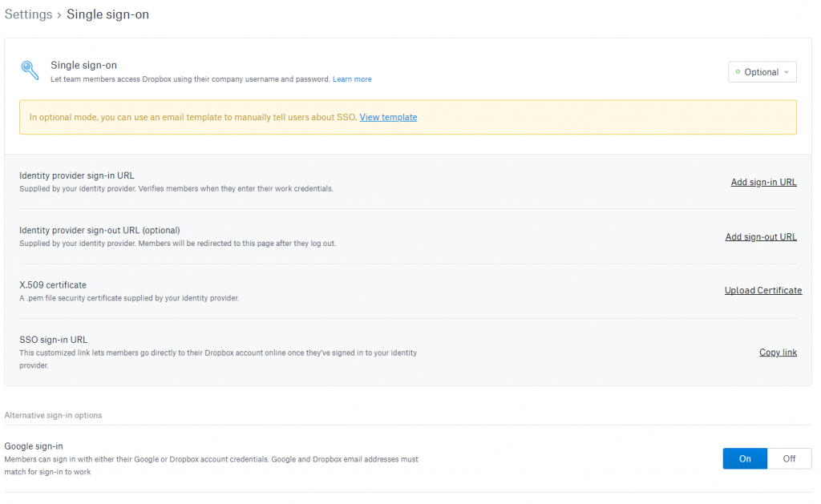The image size is (821, 504).
Task: Click Upload Certificate link
Action: pos(763,291)
